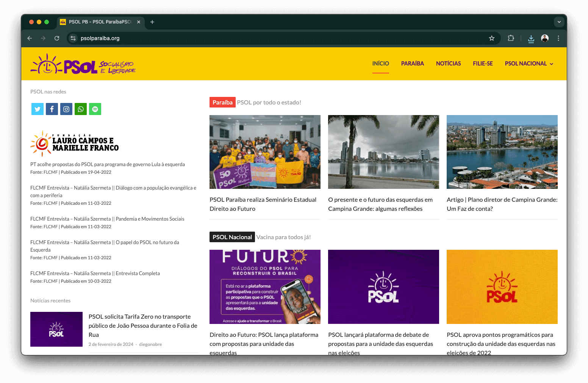Reload the page
The height and width of the screenshot is (383, 588).
pyautogui.click(x=57, y=38)
